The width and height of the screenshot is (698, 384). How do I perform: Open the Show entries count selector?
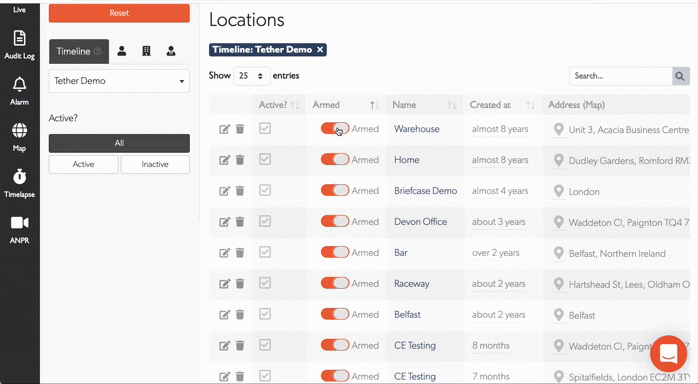point(252,76)
